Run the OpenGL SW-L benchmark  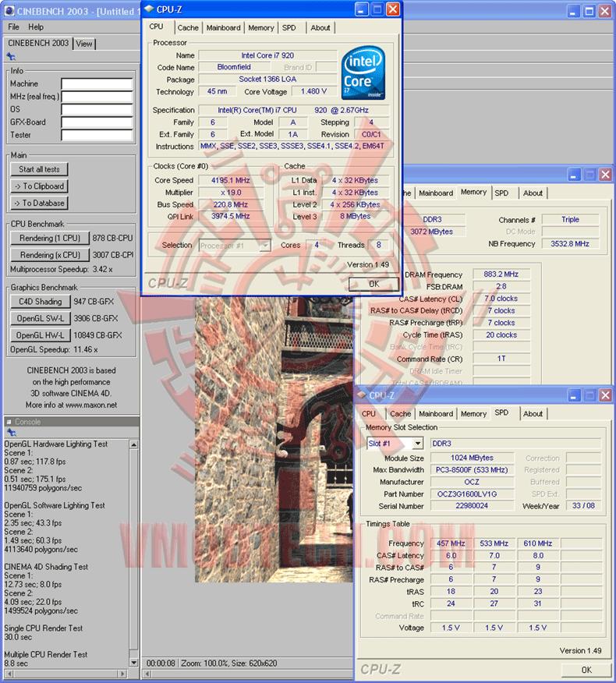pyautogui.click(x=40, y=318)
